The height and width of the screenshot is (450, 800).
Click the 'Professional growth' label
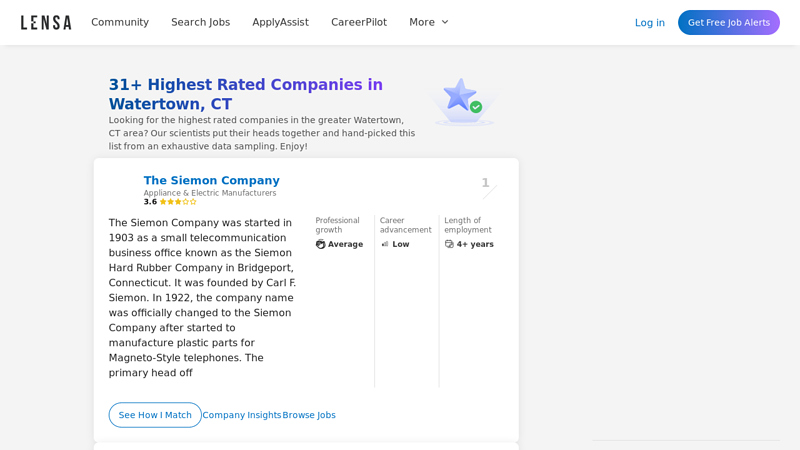(x=337, y=225)
